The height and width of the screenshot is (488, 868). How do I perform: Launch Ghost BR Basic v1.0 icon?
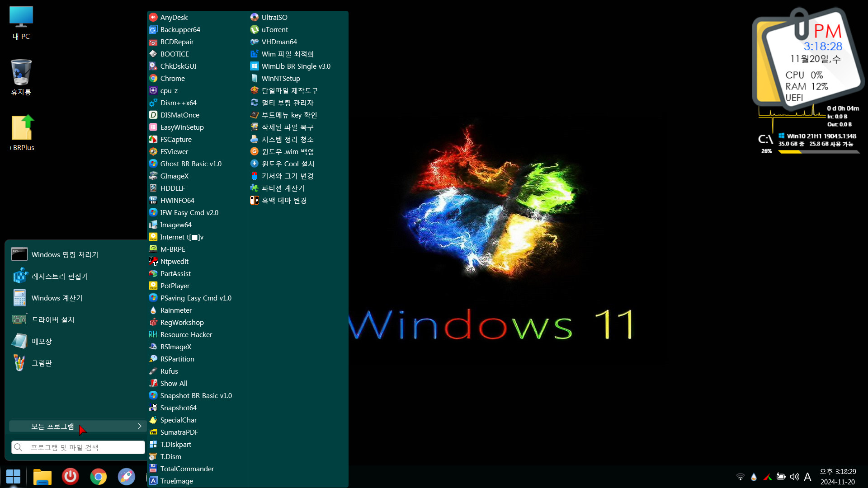point(153,164)
